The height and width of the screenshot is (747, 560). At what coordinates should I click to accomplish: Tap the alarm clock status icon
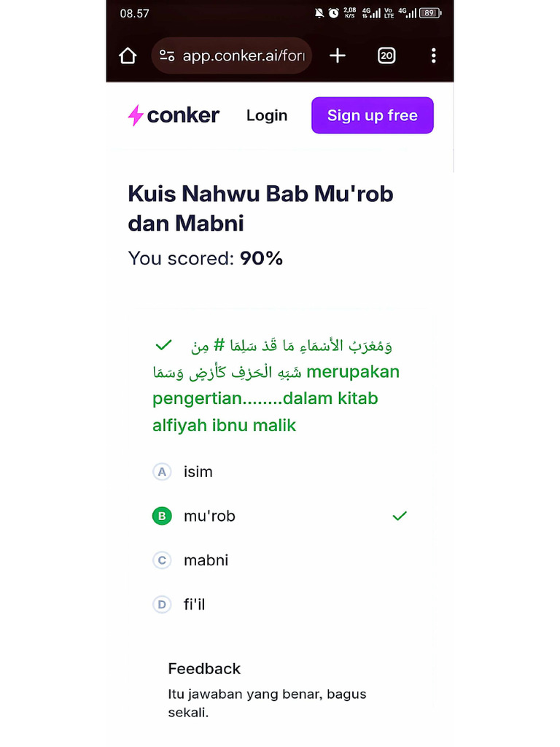click(333, 13)
